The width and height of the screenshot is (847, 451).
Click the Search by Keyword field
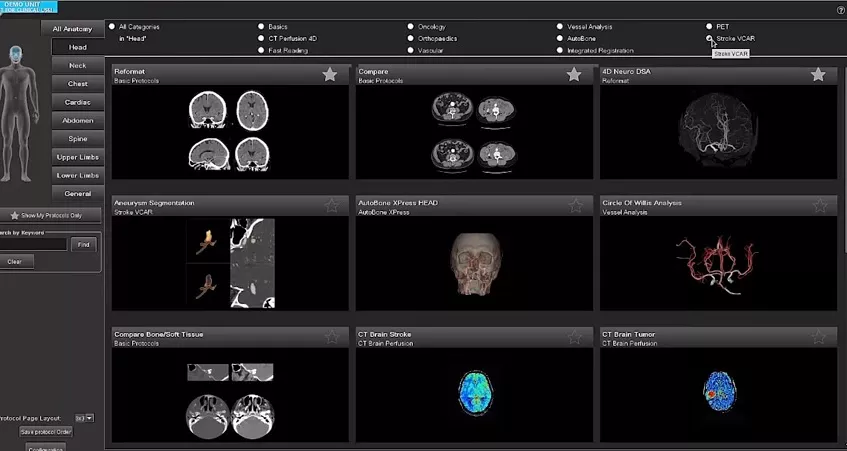tap(32, 245)
